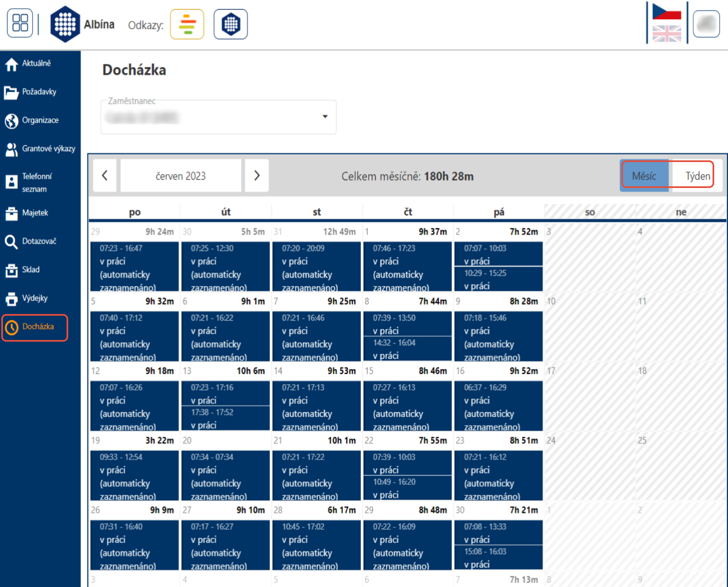Click the Telefonní seznam contact icon
Screen dimensions: 728x587
coord(11,182)
